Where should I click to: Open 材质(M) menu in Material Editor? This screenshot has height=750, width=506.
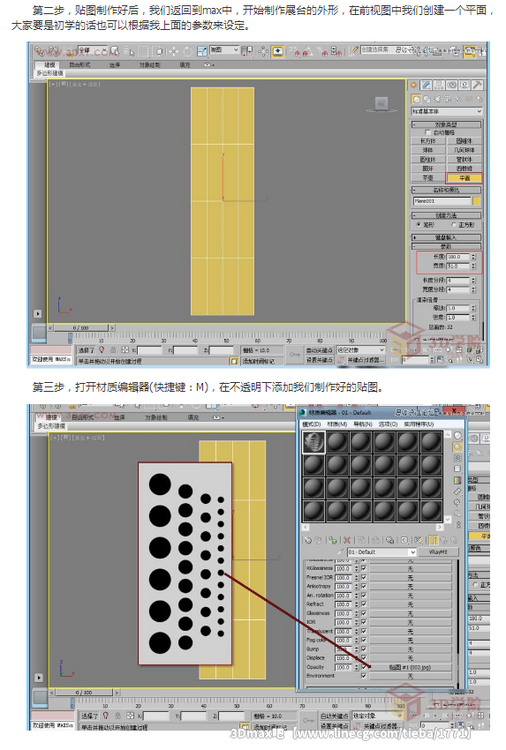337,424
